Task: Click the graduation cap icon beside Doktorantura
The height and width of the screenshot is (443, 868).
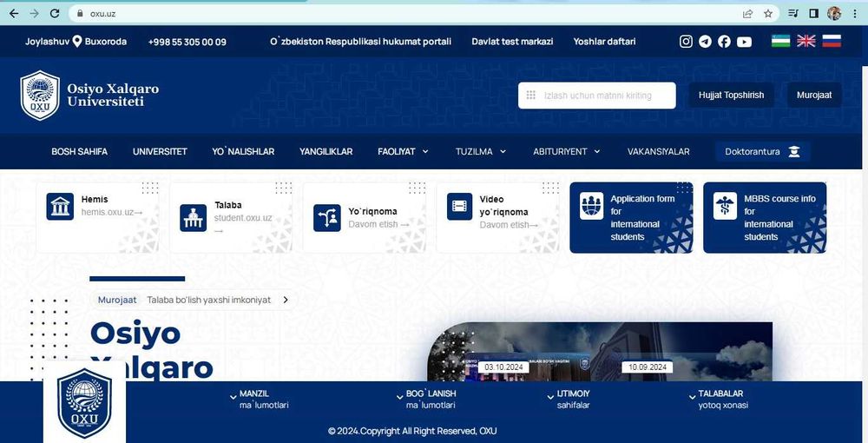Action: click(794, 152)
